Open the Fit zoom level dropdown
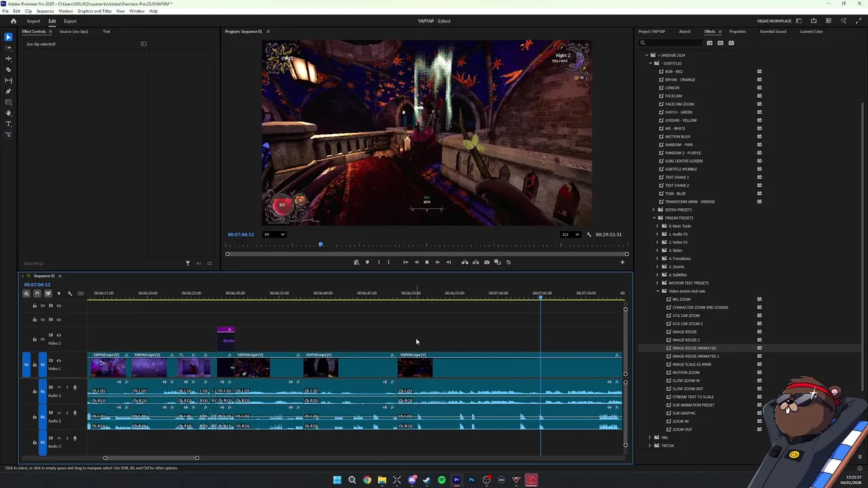Screen dimensions: 868x488 pyautogui.click(x=275, y=235)
